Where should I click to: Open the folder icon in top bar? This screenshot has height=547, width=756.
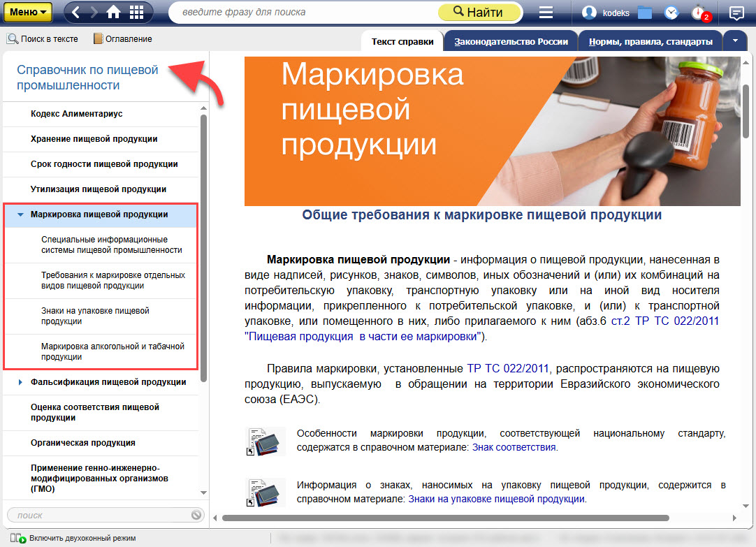click(644, 13)
